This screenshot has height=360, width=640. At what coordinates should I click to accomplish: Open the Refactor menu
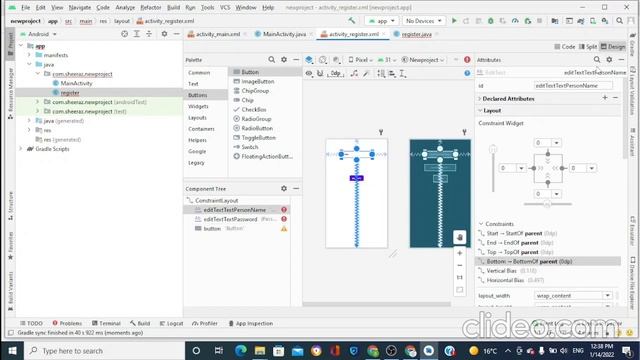151,7
